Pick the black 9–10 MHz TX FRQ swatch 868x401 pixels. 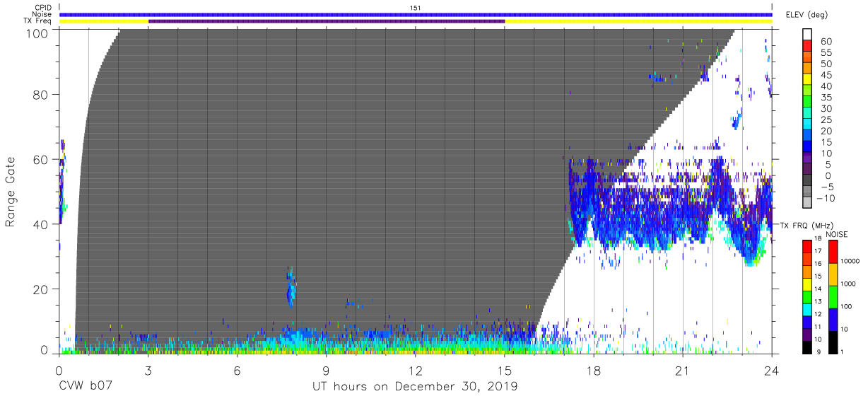pyautogui.click(x=807, y=346)
